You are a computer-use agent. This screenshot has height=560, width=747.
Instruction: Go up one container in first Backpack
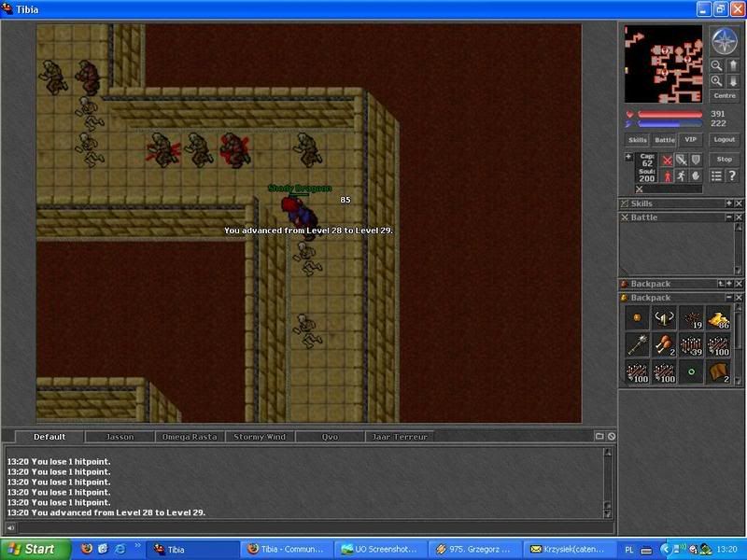[720, 284]
